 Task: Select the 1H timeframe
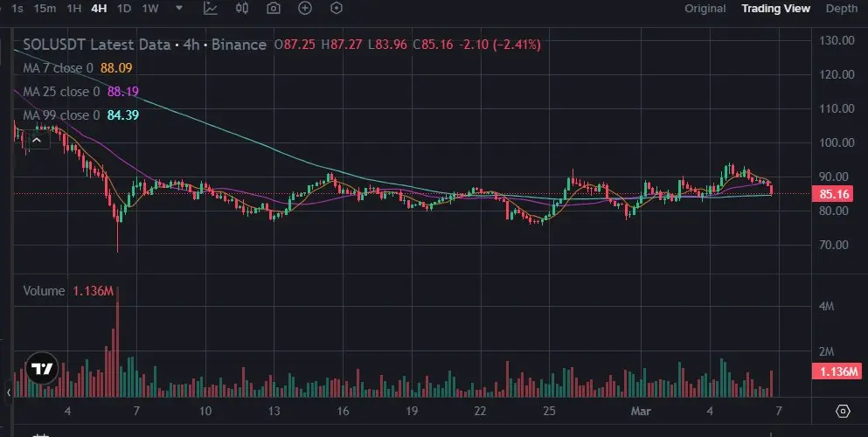(x=74, y=9)
